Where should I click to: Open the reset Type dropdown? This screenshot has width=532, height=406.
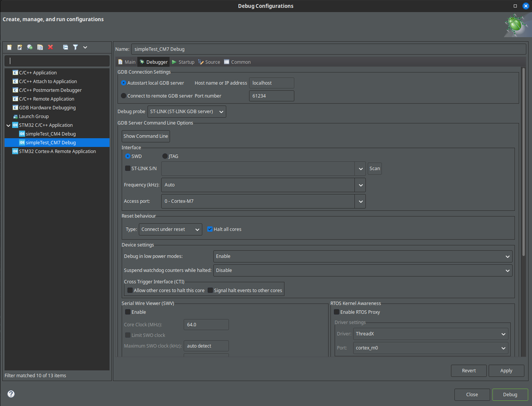(170, 229)
